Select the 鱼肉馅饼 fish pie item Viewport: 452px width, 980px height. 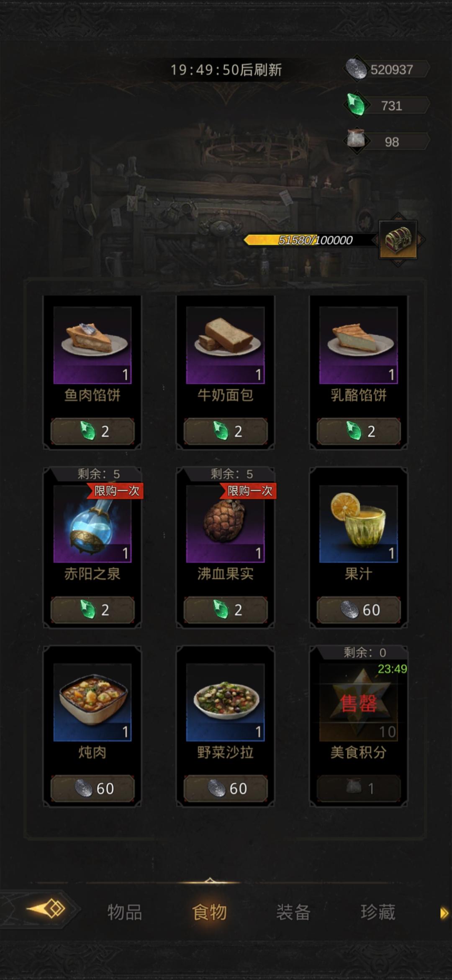pyautogui.click(x=92, y=345)
